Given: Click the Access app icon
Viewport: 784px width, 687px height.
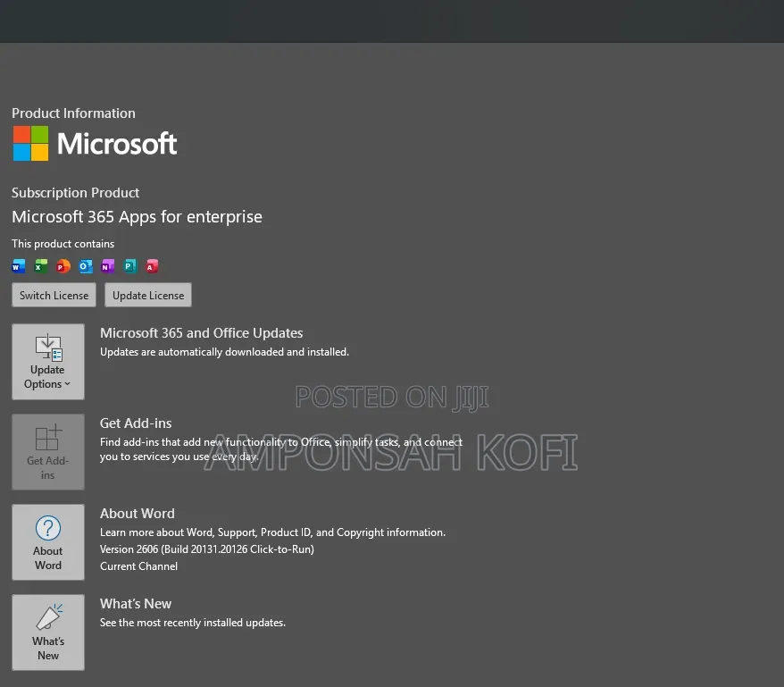Looking at the screenshot, I should pyautogui.click(x=152, y=266).
